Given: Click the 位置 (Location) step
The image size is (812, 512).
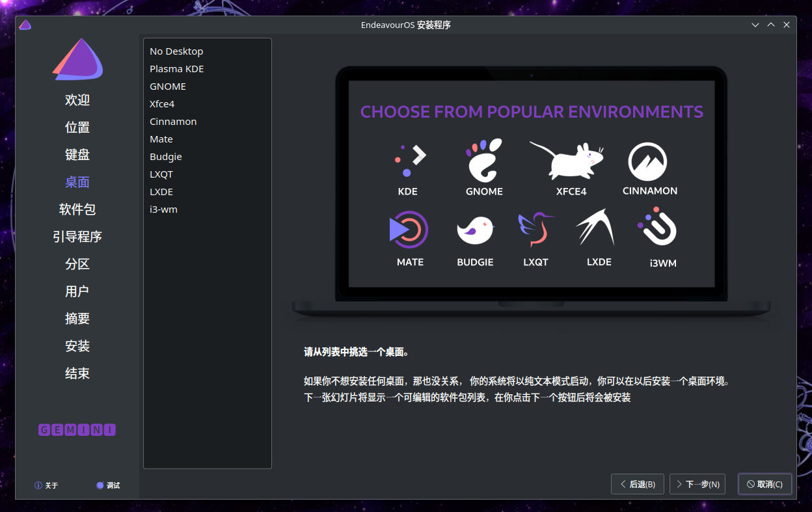Looking at the screenshot, I should [77, 128].
